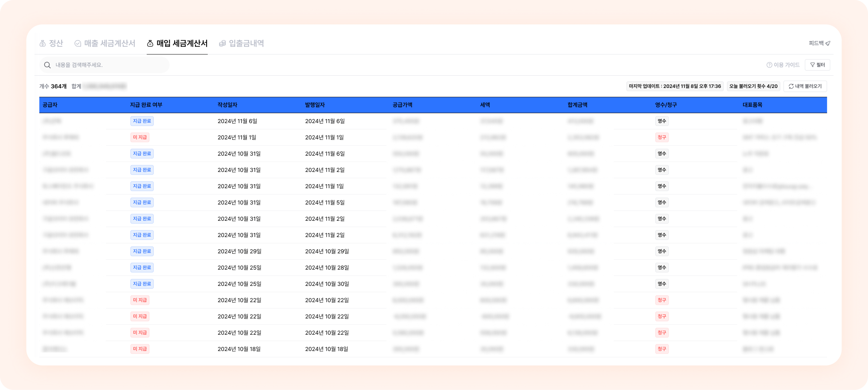The height and width of the screenshot is (390, 868).
Task: Click 지급 완료 badge in first row
Action: pos(142,121)
